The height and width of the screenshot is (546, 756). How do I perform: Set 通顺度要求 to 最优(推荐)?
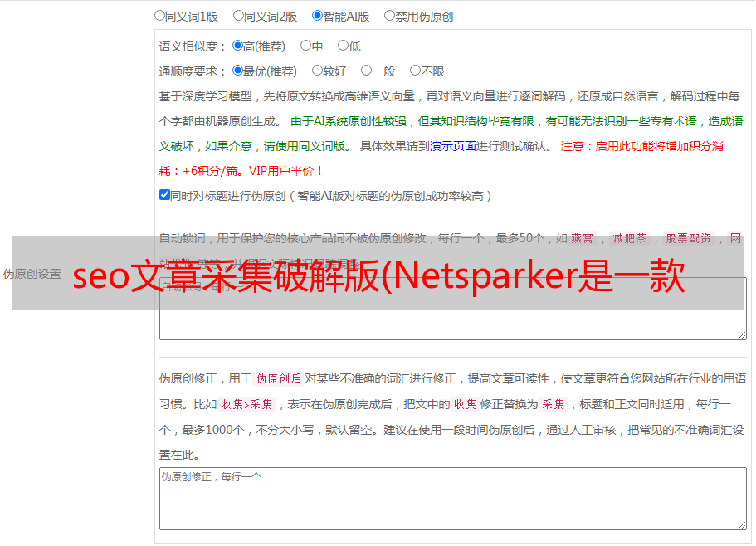click(x=237, y=71)
